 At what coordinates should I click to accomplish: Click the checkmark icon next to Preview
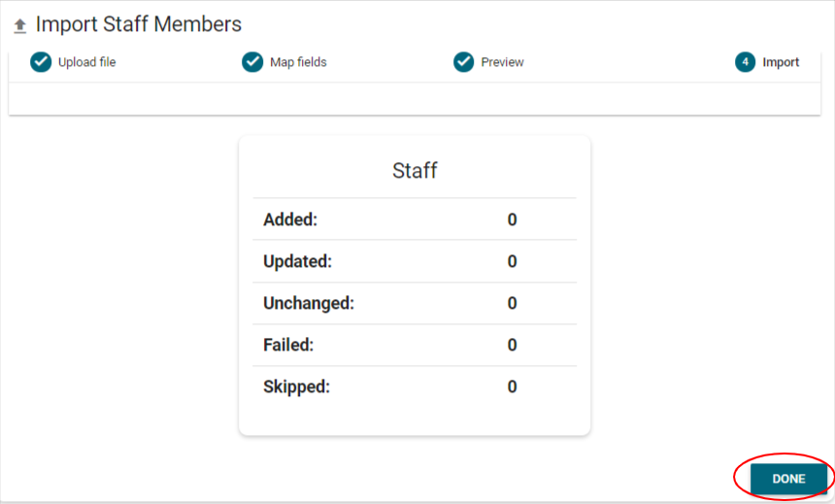click(x=464, y=62)
